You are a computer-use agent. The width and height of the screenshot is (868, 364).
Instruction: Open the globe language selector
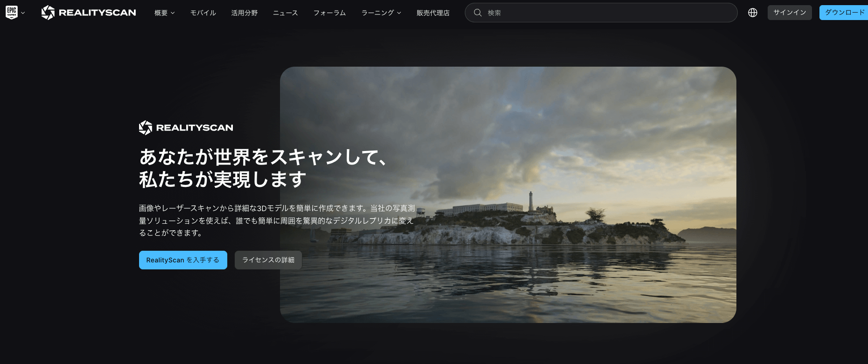pos(753,13)
